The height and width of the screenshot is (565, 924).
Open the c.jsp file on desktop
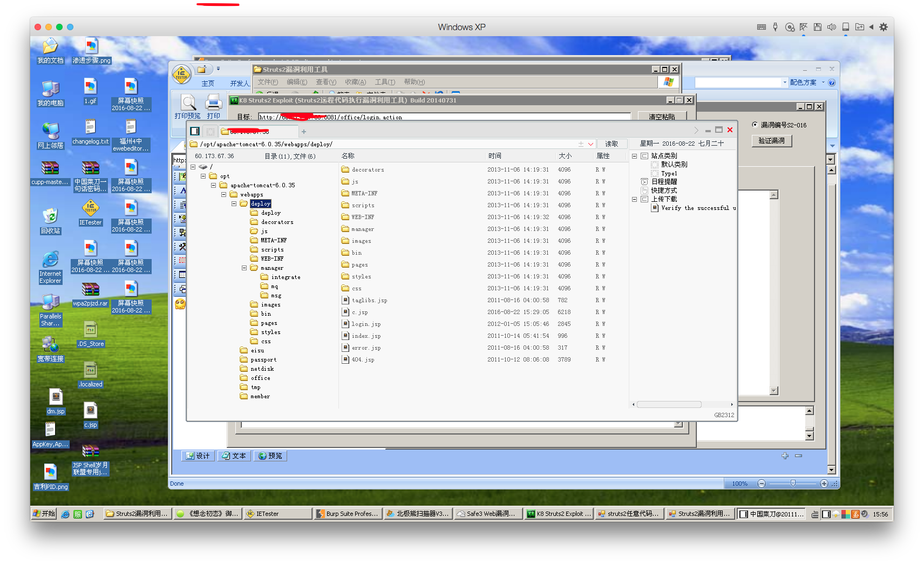[90, 415]
